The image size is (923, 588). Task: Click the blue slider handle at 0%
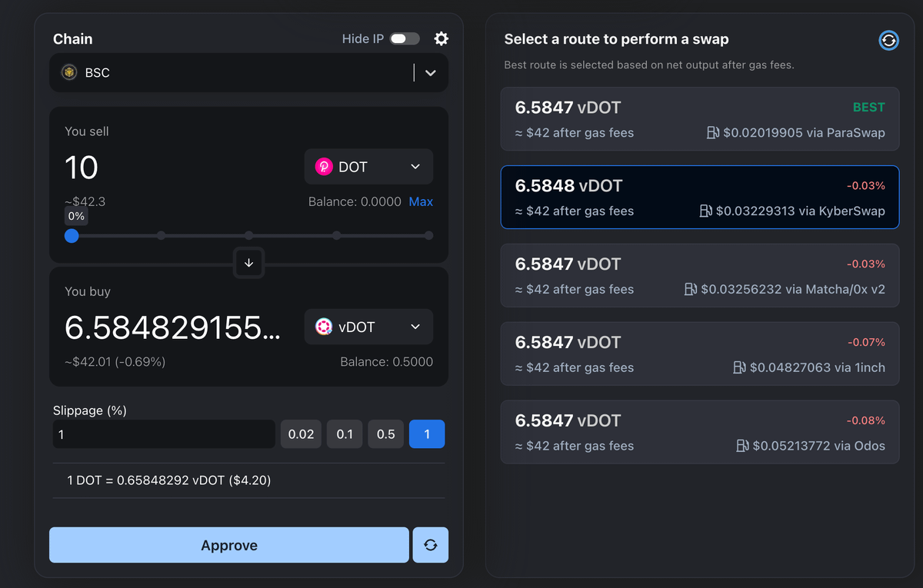tap(72, 236)
